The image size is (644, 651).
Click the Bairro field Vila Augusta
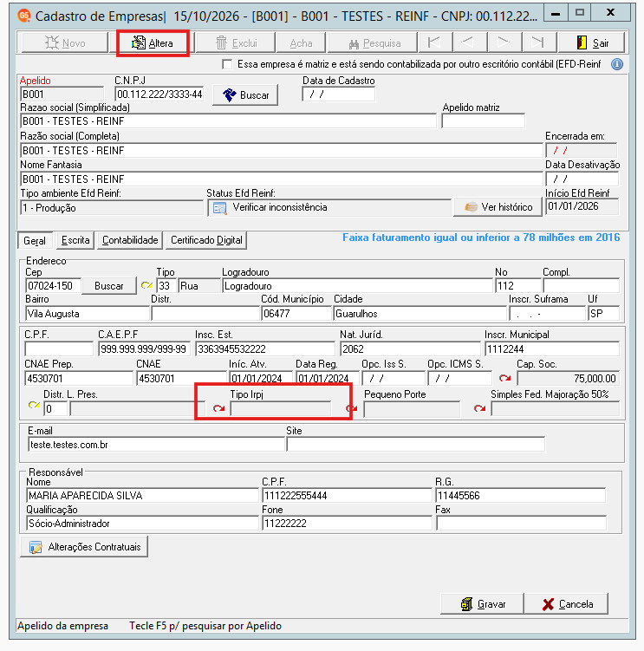(x=88, y=314)
